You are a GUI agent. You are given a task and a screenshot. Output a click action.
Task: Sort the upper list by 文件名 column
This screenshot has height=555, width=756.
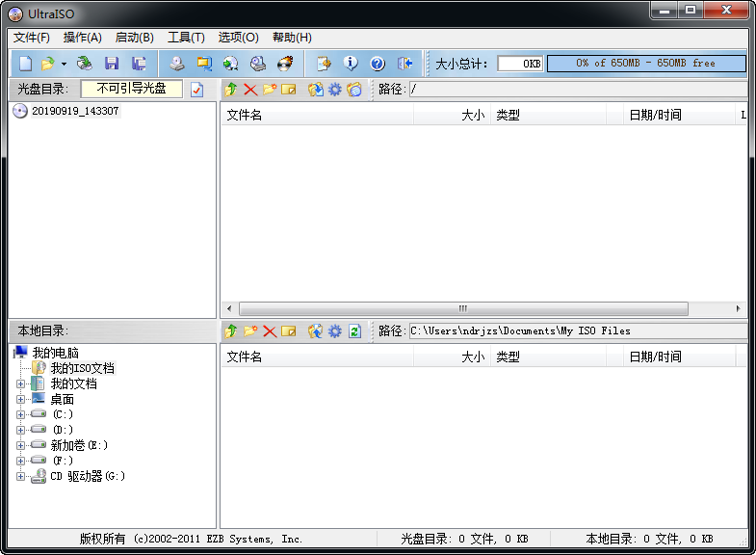click(317, 116)
